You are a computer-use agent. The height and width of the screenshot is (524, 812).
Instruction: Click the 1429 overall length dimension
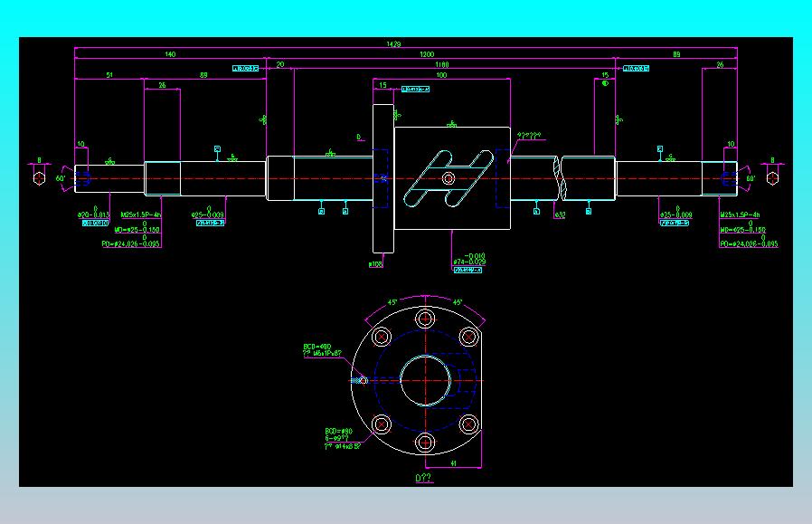click(393, 44)
